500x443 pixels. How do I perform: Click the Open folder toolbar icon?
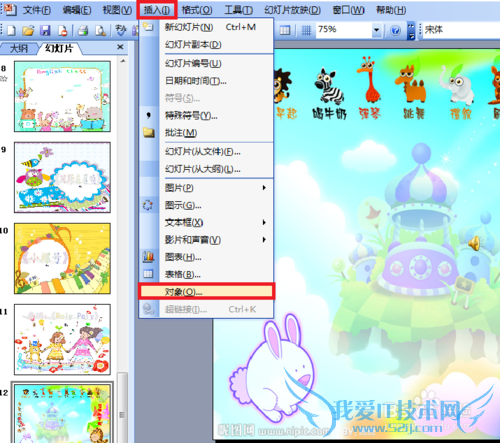[28, 30]
